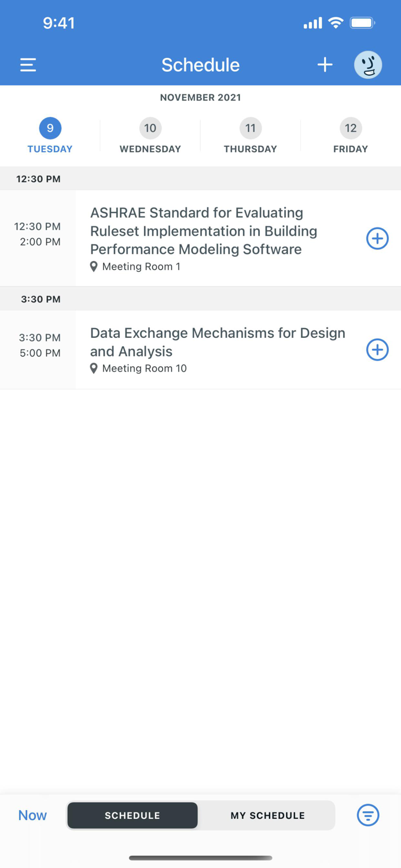Open the profile avatar
Screen dimensions: 401x868
pos(368,65)
